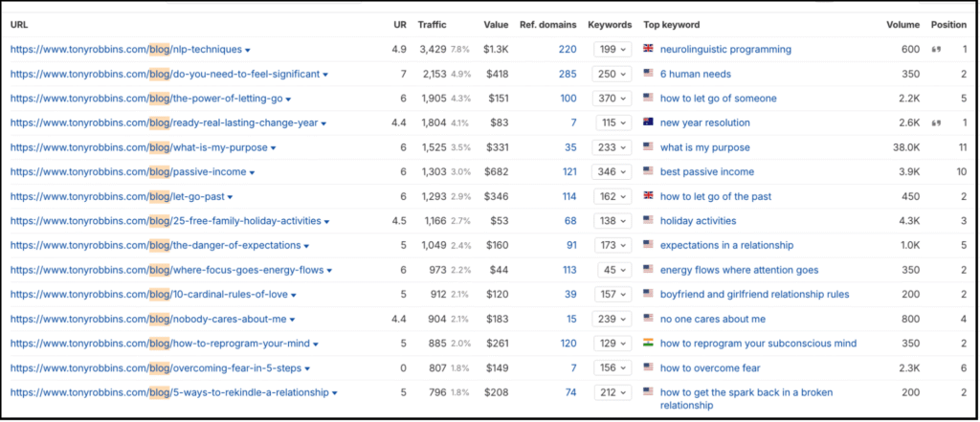Click the US flag beside best passive income
980x422 pixels.
[x=648, y=171]
